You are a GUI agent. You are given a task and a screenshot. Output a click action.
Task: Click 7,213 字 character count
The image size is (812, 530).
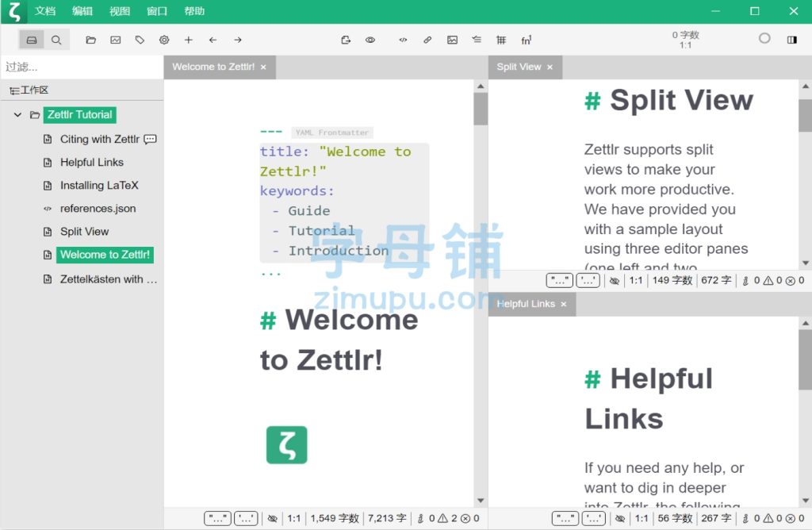tap(387, 518)
